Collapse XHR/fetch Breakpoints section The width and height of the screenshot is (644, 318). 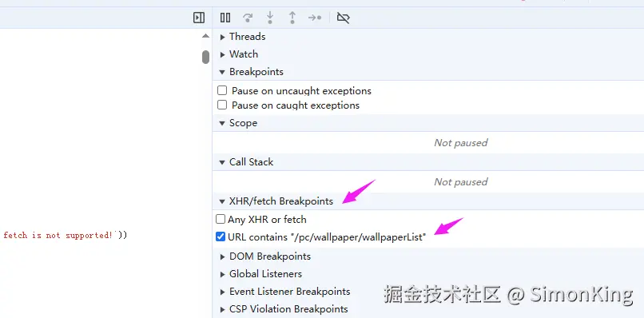click(222, 201)
